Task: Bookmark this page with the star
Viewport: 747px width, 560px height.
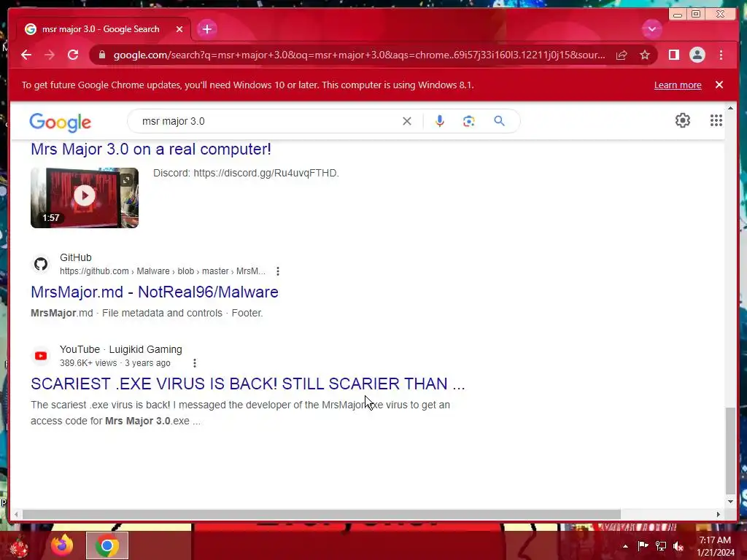Action: pyautogui.click(x=645, y=55)
